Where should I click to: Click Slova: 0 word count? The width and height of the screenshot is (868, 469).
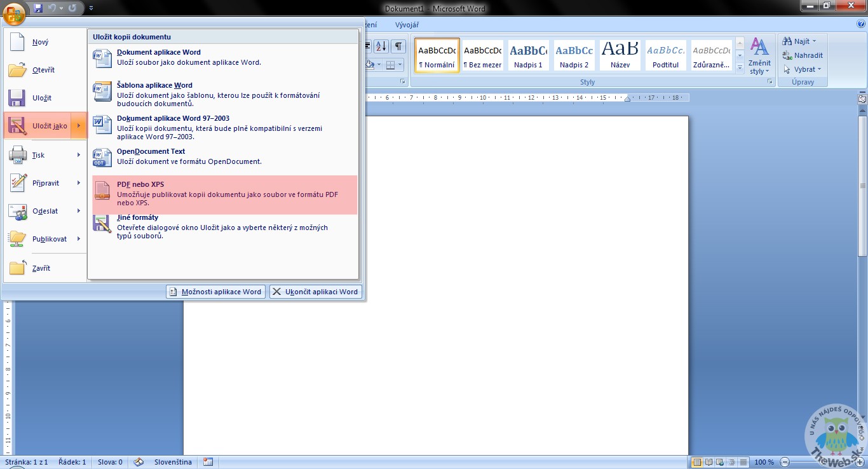[x=110, y=462]
